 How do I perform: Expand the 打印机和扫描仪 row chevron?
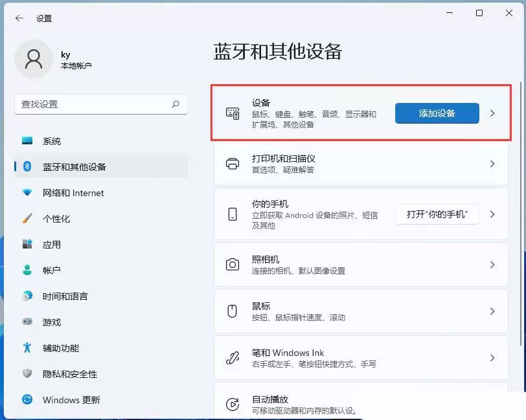coord(493,163)
